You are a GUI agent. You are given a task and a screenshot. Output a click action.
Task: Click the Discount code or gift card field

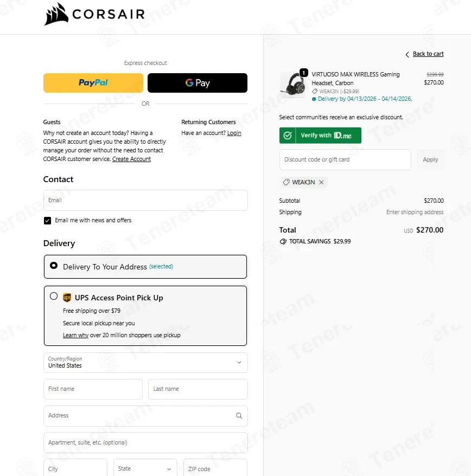pos(345,160)
